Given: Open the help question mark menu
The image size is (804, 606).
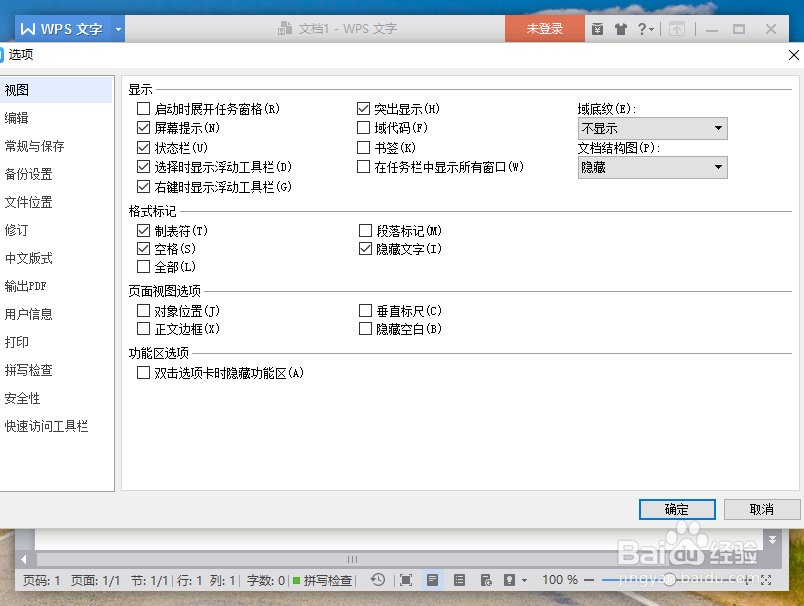Looking at the screenshot, I should tap(646, 29).
